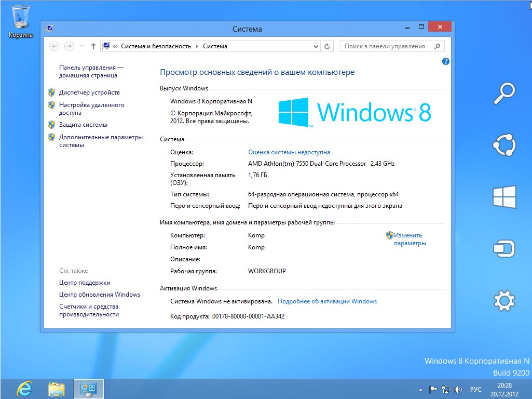Screen dimensions: 532x399
Task: Open Система и безопасность breadcrumb
Action: 156,46
